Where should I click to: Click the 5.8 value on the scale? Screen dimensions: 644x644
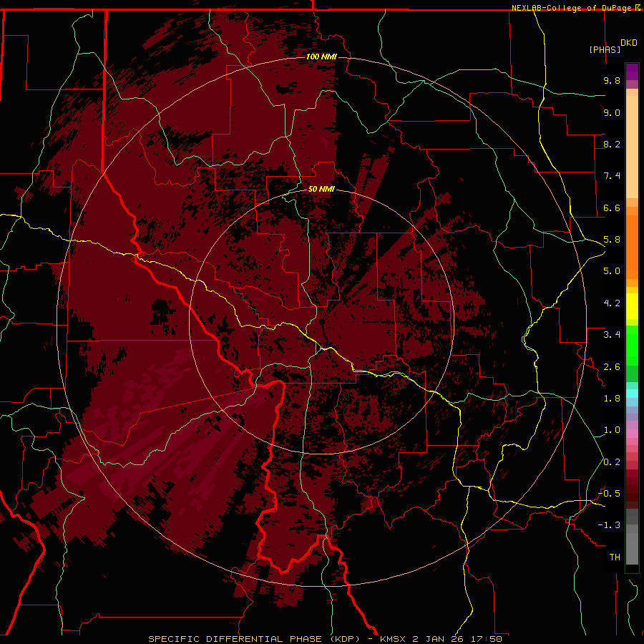[612, 240]
